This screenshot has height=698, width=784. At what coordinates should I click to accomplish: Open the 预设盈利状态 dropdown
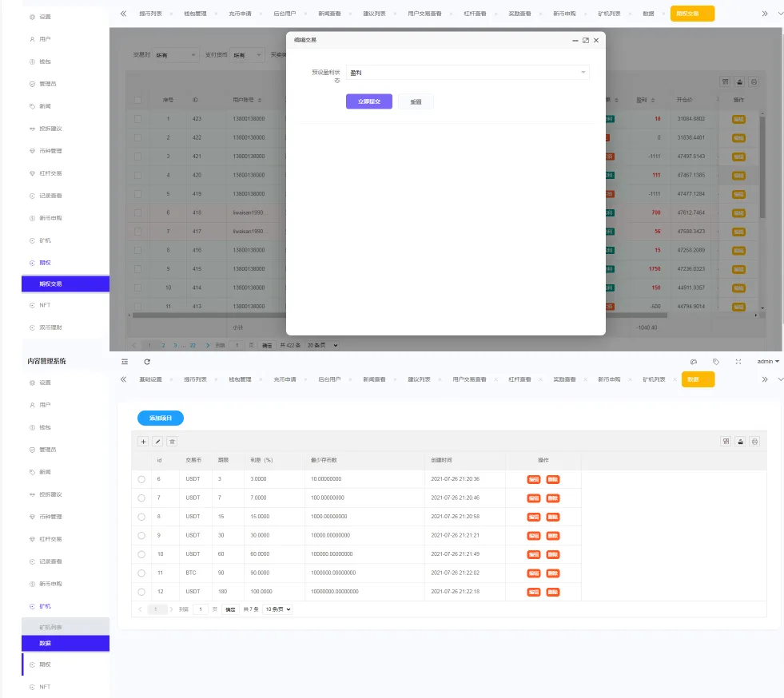[x=468, y=73]
